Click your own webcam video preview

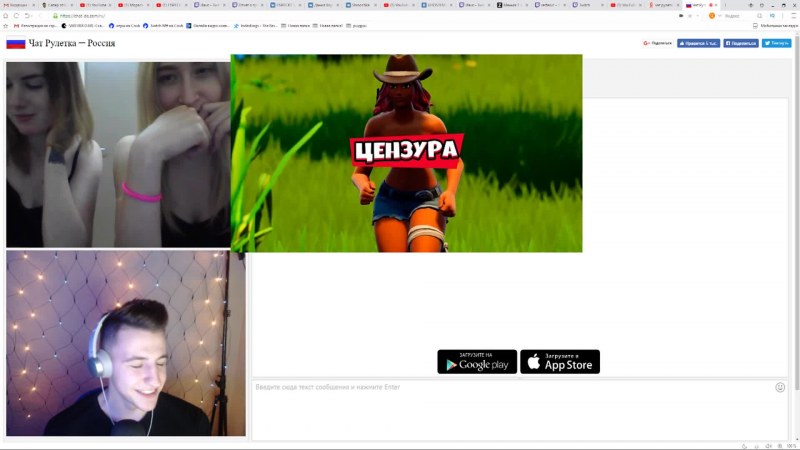click(x=126, y=343)
